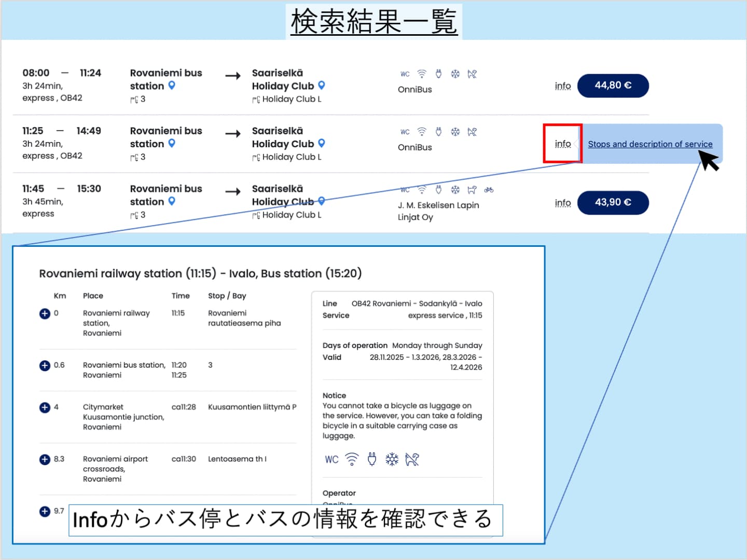Screen dimensions: 747x560
Task: Click map pin beside second row Saariselkä Holiday Club
Action: [x=322, y=143]
